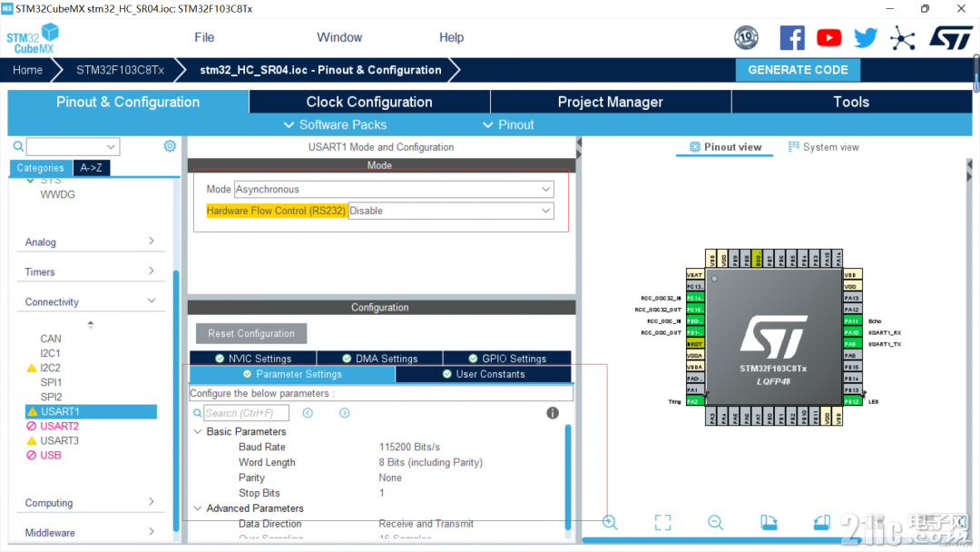Viewport: 980px width, 552px height.
Task: Select USART2 in Connectivity list
Action: (59, 427)
